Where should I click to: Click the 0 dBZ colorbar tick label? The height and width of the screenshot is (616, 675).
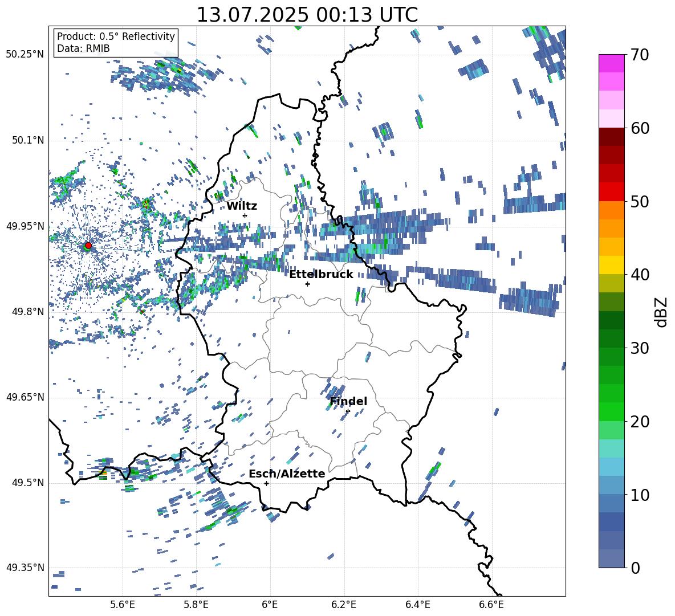pyautogui.click(x=635, y=568)
